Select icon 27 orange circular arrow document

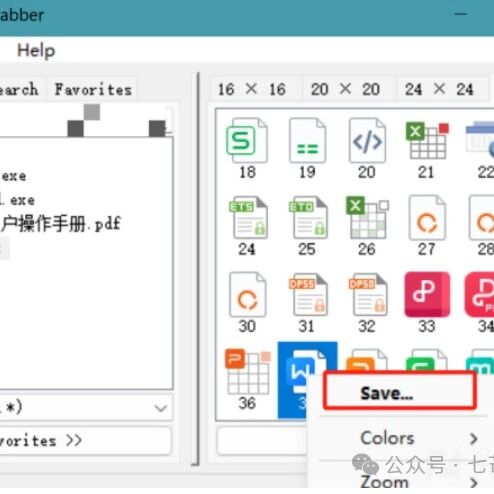[427, 217]
